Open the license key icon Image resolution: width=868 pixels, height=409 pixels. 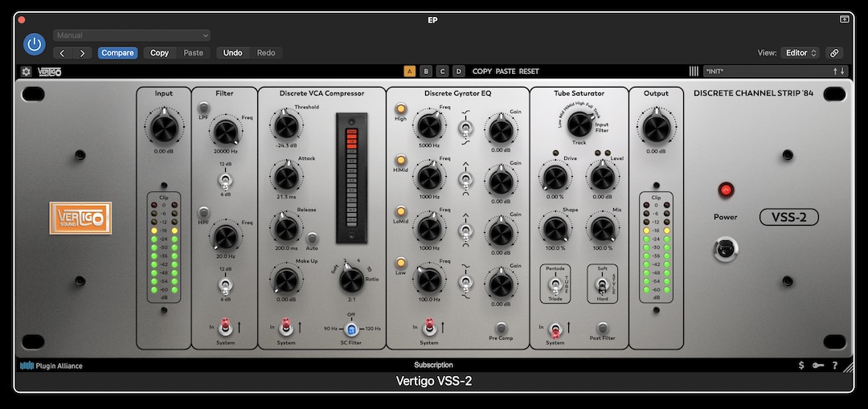coord(817,366)
